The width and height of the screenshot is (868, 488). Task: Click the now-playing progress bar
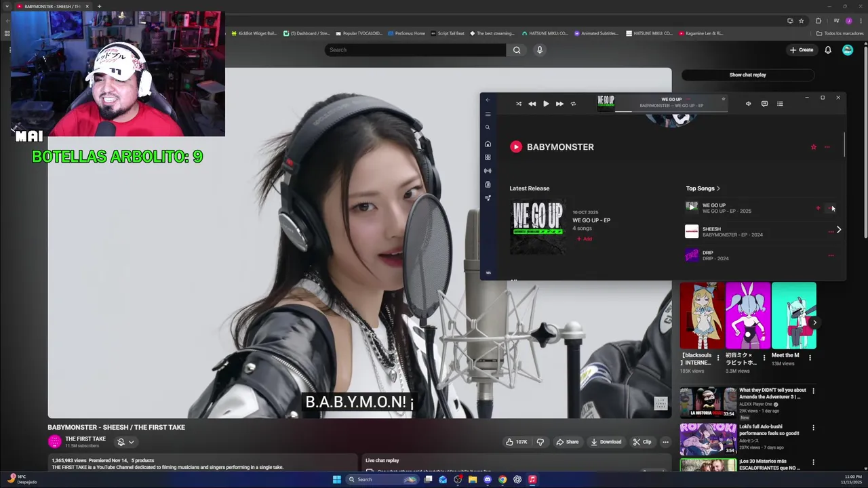671,110
